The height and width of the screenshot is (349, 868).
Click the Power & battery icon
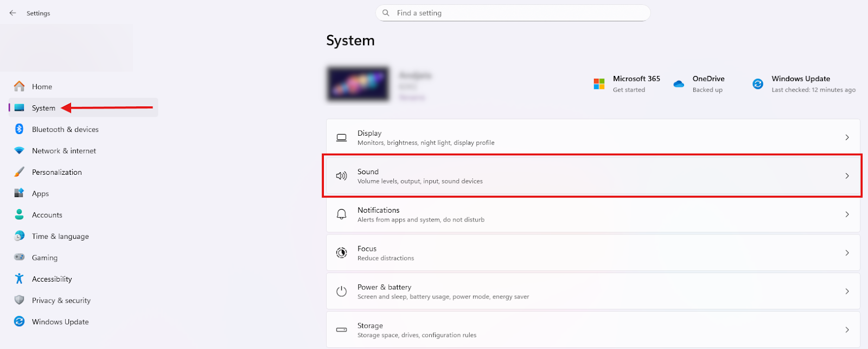(x=341, y=291)
